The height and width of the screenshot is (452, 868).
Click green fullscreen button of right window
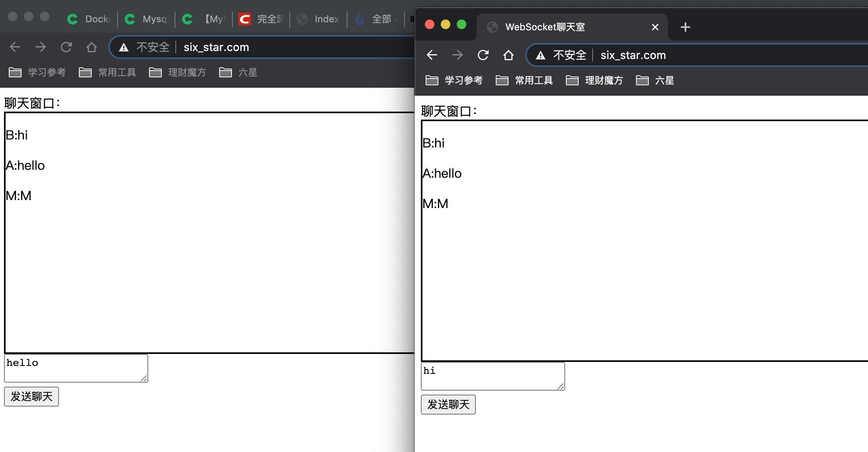461,25
